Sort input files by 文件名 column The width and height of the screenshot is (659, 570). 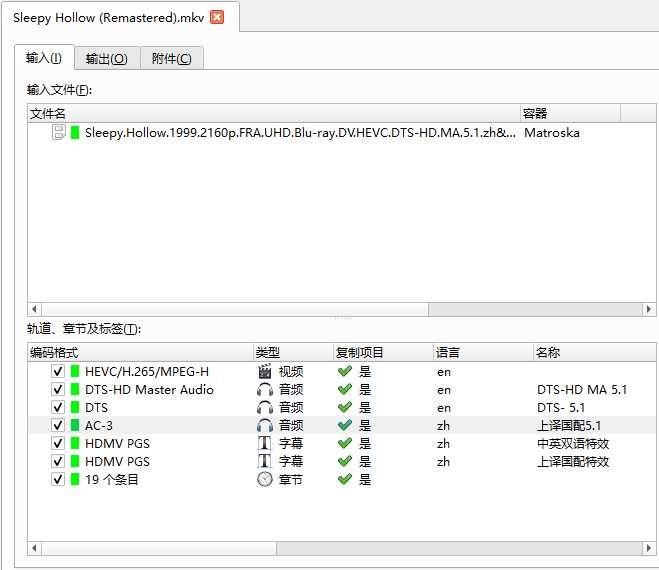[x=274, y=113]
